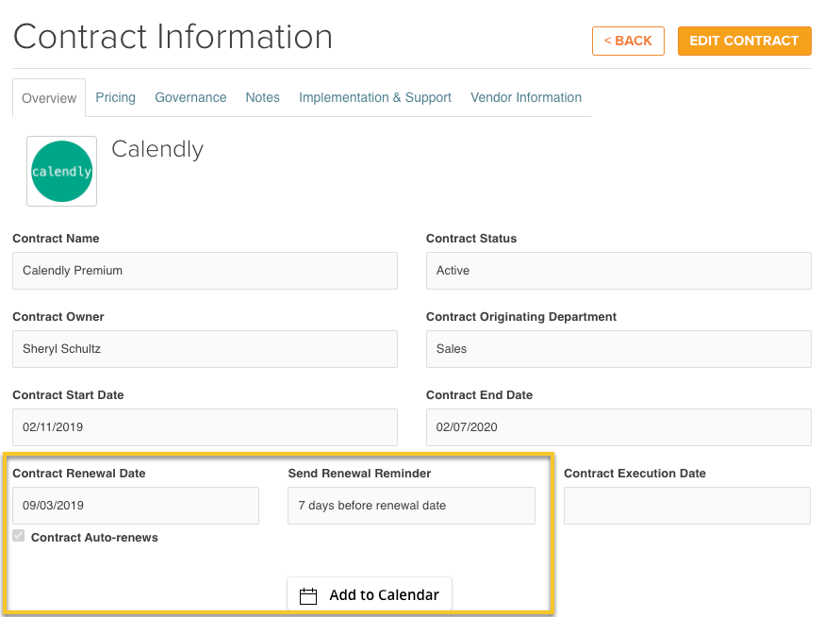Viewport: 840px width, 617px height.
Task: Open the Send Renewal Reminder field
Action: tap(411, 506)
